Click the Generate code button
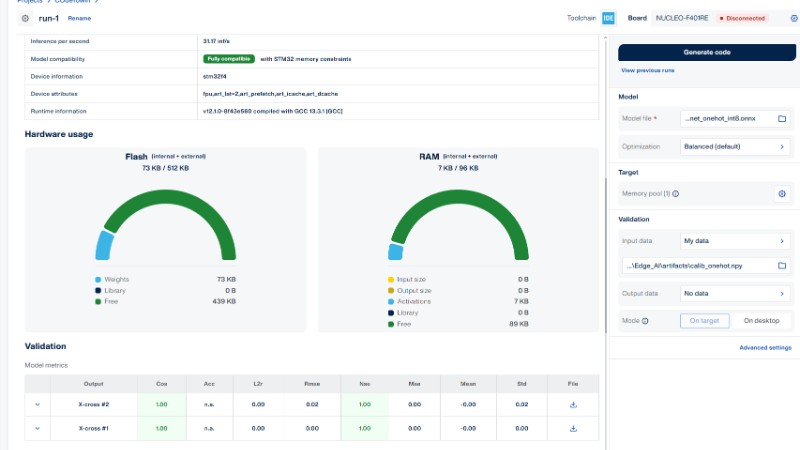 (707, 52)
